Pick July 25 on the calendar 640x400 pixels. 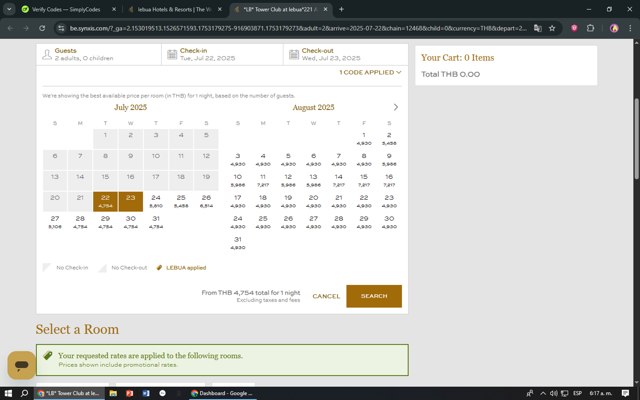coord(181,201)
